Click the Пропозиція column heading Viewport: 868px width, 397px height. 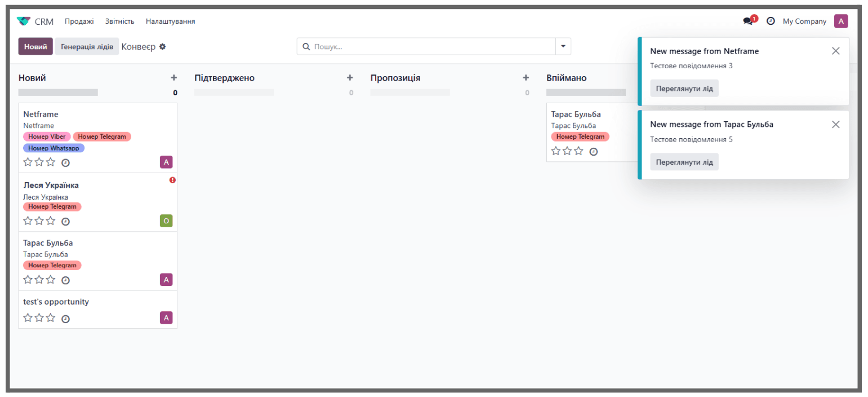[395, 78]
